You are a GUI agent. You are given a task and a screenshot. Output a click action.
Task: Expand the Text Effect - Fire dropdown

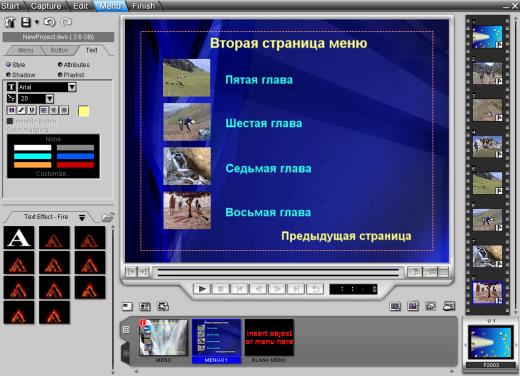click(82, 217)
